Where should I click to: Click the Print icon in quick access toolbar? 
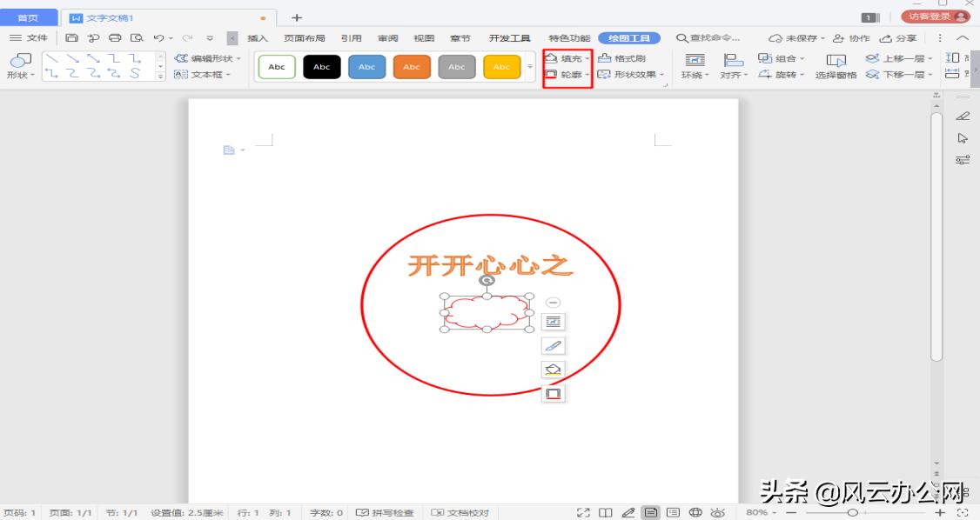pos(115,38)
